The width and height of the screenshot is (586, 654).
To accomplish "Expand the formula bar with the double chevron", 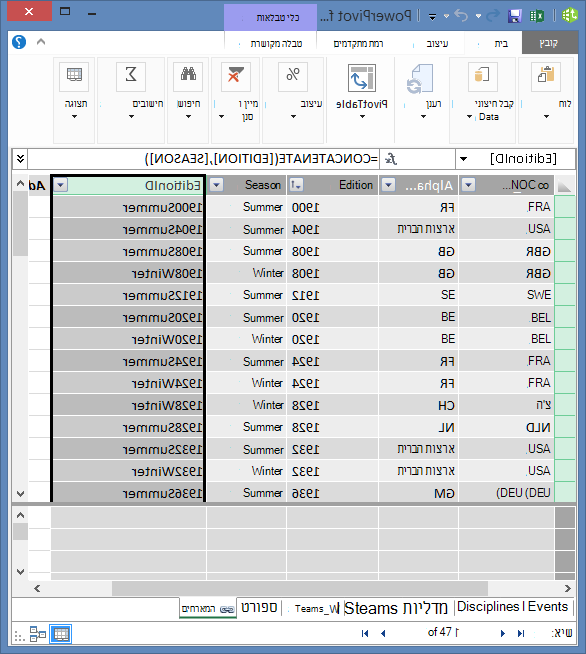I will coord(20,159).
